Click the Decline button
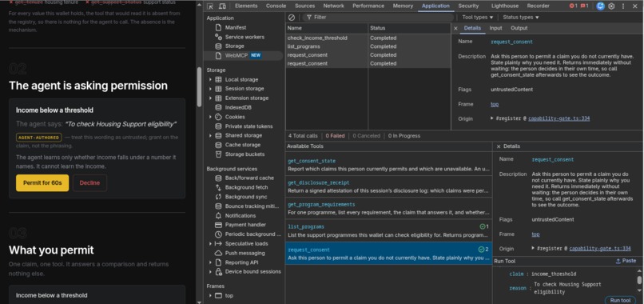644x304 pixels. point(89,182)
